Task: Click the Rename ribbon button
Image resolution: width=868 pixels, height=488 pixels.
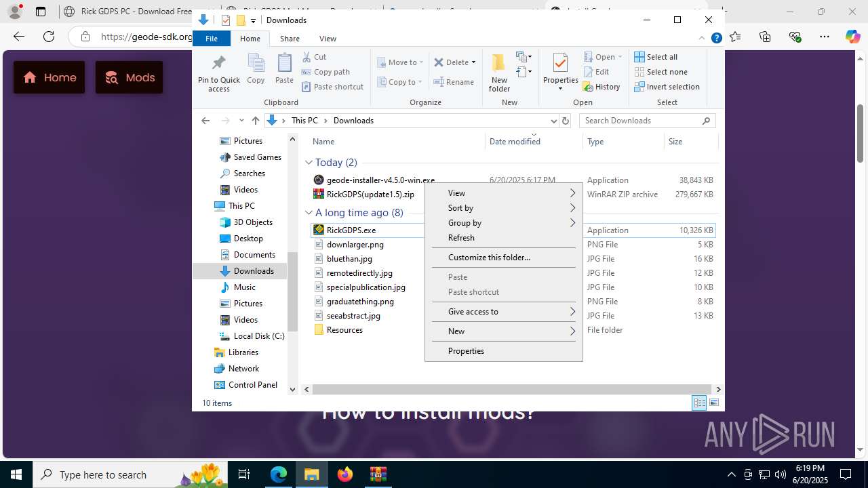Action: [x=454, y=82]
